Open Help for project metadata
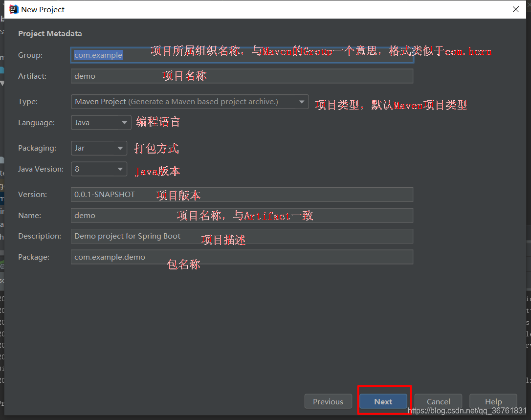Screen dimensions: 531x420 point(493,401)
